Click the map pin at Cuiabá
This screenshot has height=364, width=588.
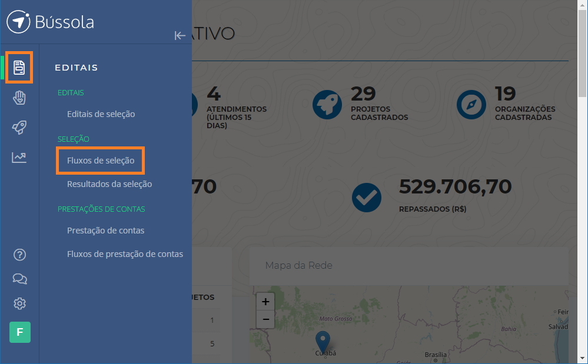pos(323,342)
